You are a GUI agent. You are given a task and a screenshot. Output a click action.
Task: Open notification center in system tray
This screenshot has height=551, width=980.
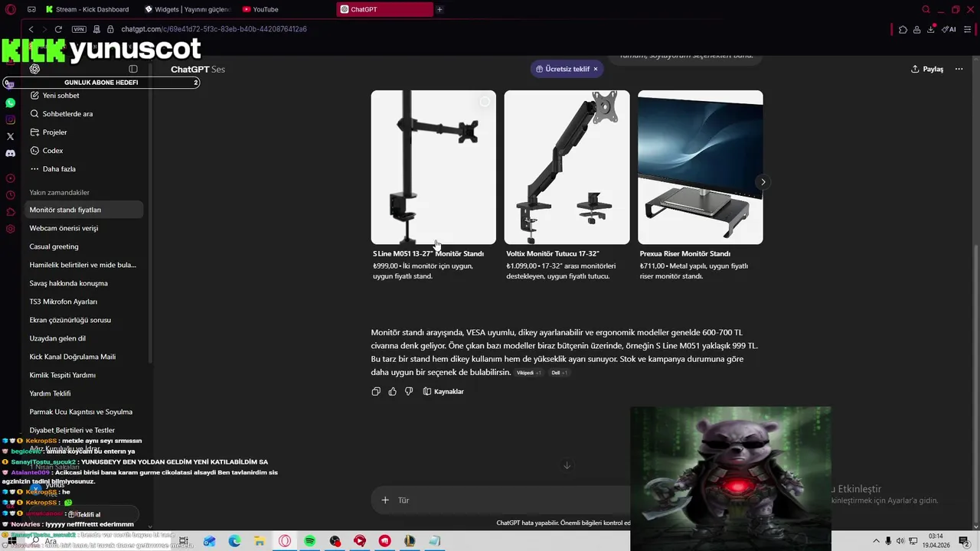click(964, 541)
